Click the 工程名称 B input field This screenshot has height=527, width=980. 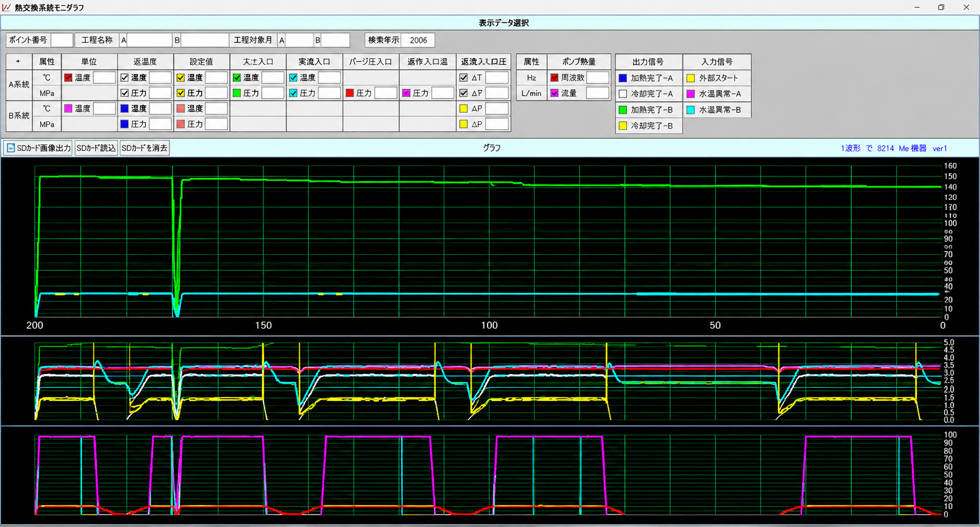click(205, 40)
